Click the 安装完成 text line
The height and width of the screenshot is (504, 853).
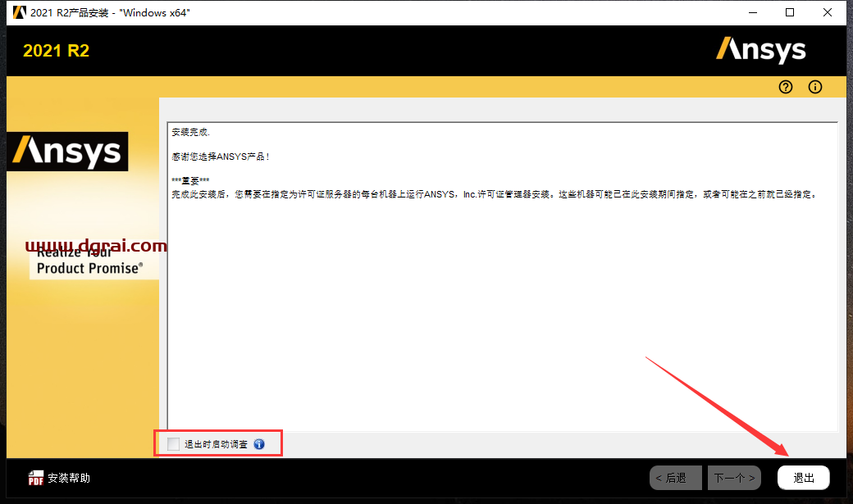pos(190,132)
